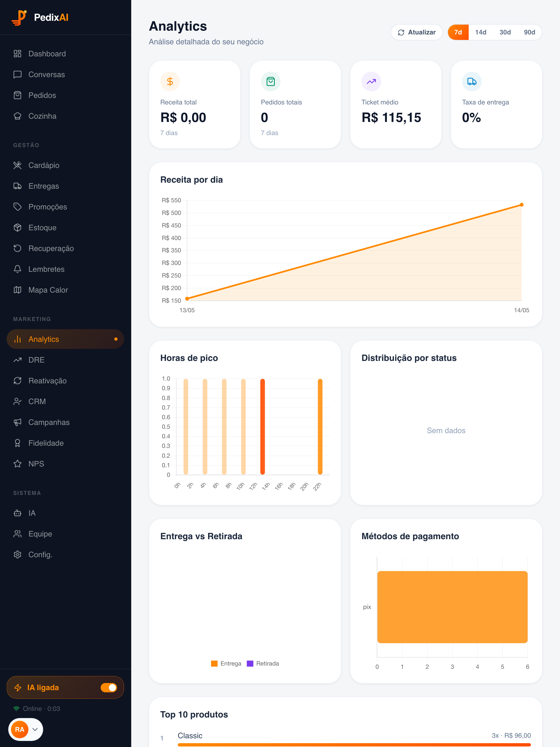Click the Classic product name
This screenshot has width=560, height=747.
190,736
